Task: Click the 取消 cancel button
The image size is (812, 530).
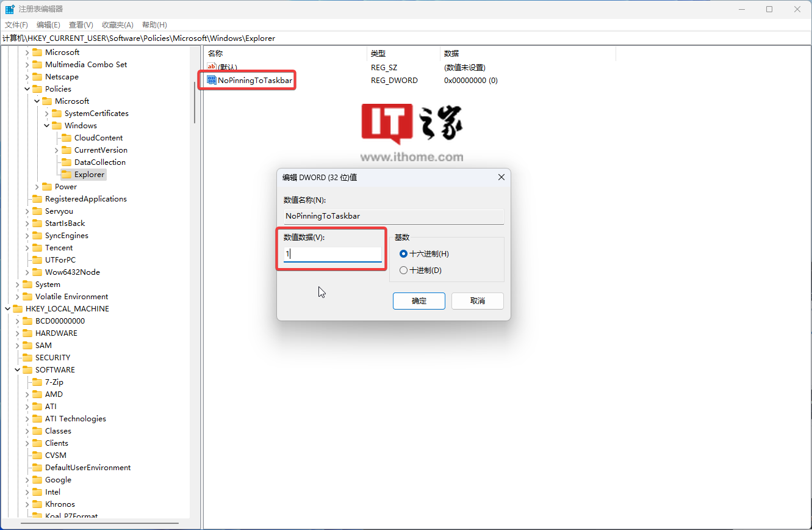Action: [477, 301]
